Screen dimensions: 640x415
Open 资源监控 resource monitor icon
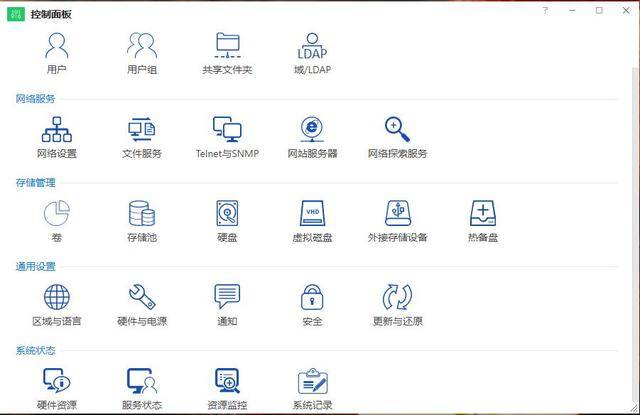227,381
